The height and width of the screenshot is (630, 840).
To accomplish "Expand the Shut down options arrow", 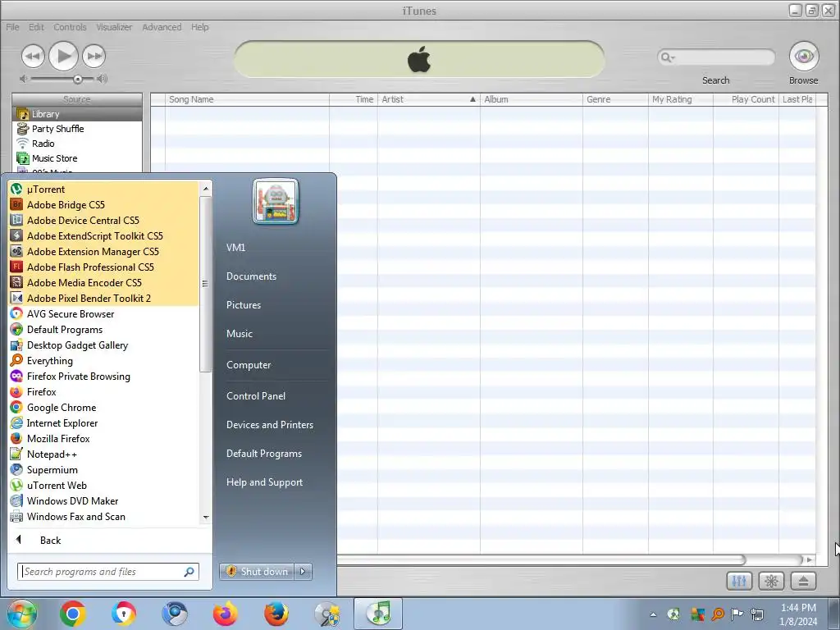I will click(x=303, y=572).
